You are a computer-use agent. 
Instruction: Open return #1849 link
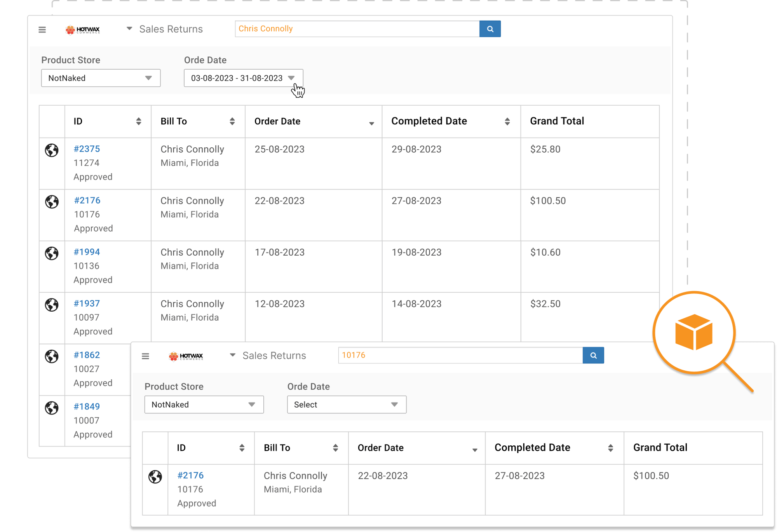pos(87,406)
